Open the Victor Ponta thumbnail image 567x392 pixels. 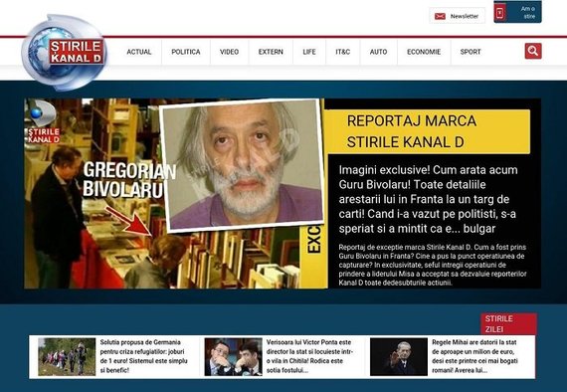click(x=233, y=357)
